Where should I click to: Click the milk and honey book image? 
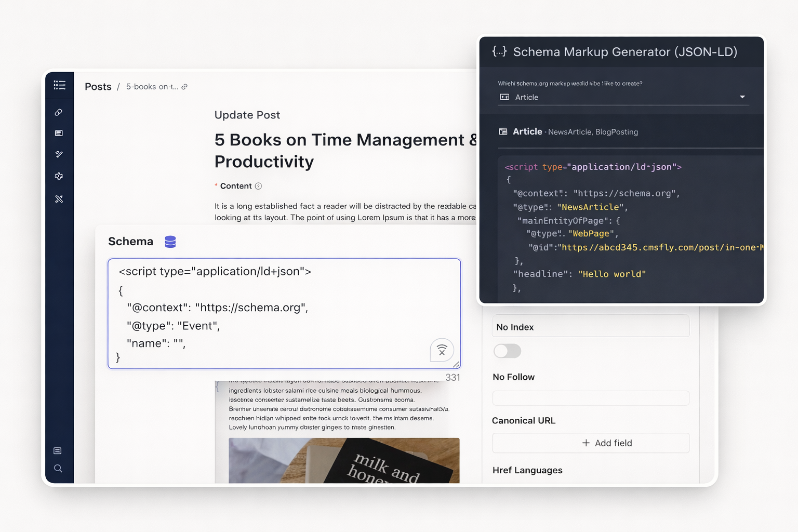pyautogui.click(x=344, y=460)
